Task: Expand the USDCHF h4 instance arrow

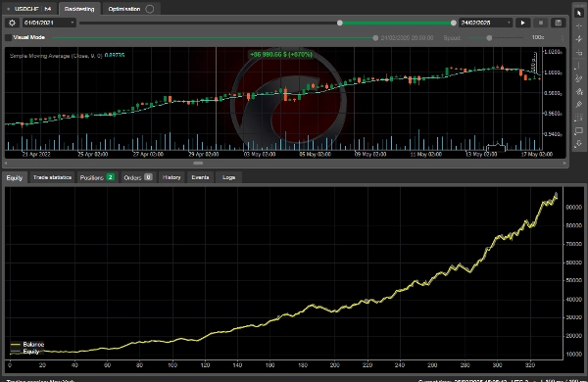Action: tap(8, 9)
